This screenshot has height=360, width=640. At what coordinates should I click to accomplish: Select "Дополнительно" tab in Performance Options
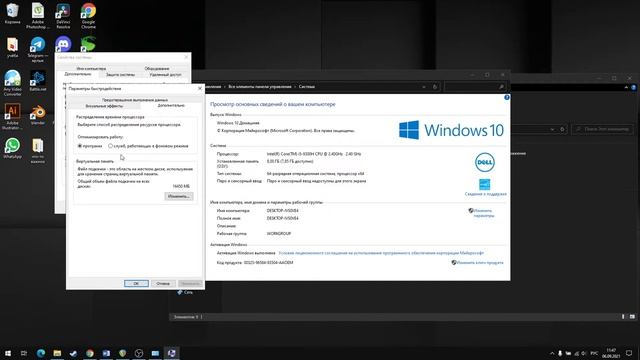tap(171, 105)
